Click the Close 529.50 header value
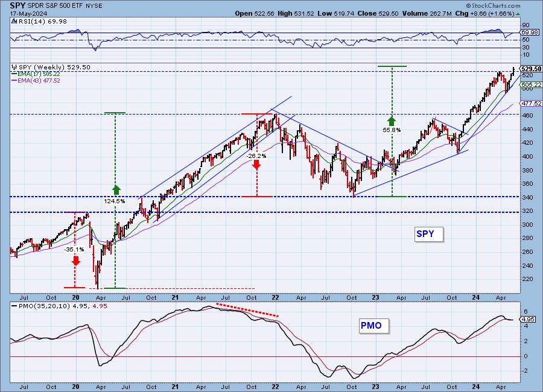 (378, 13)
